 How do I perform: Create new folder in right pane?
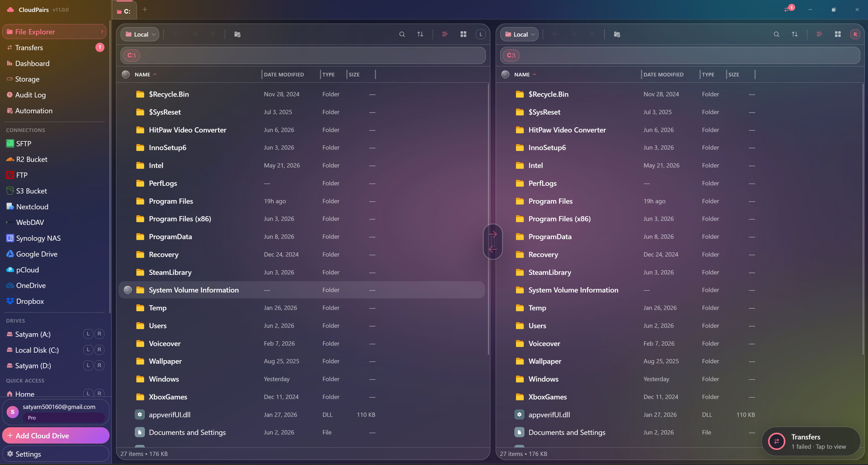click(617, 34)
